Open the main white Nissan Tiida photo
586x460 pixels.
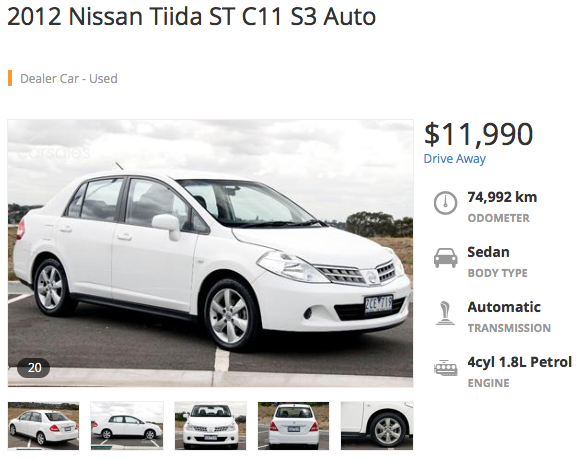click(210, 253)
